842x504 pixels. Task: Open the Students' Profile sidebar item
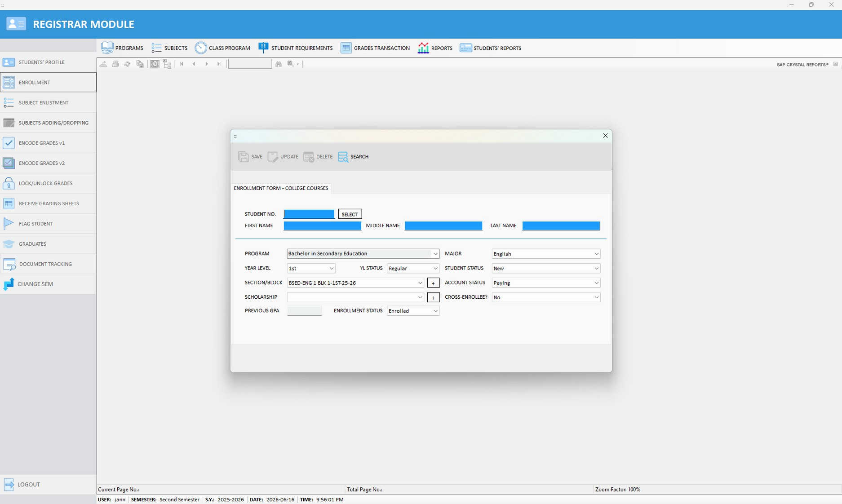pyautogui.click(x=48, y=62)
